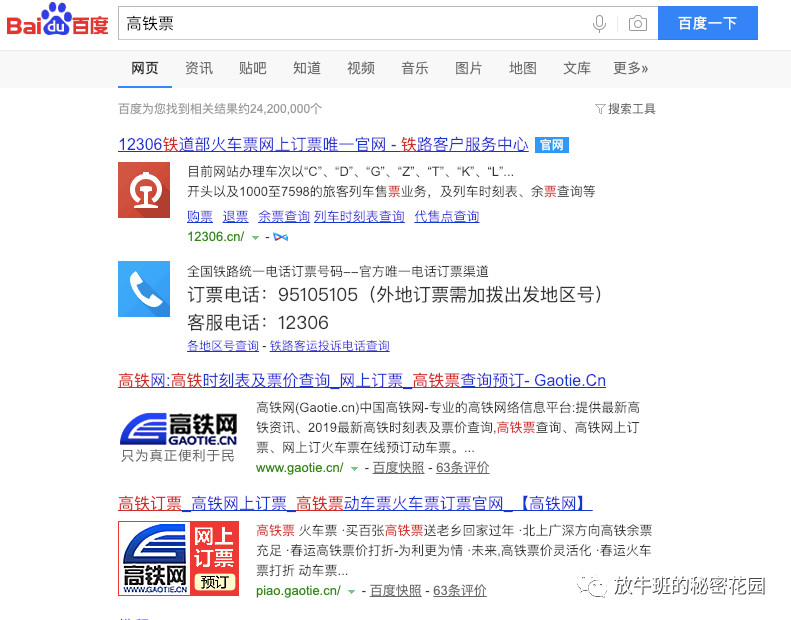Open the 各地区号查询 link
Screen dimensions: 791x620
tap(223, 346)
